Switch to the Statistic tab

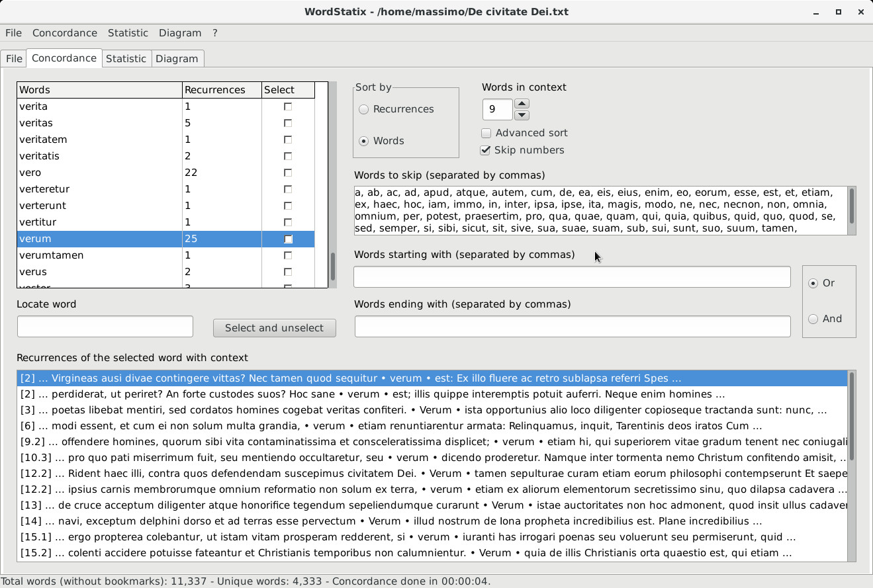[x=126, y=58]
